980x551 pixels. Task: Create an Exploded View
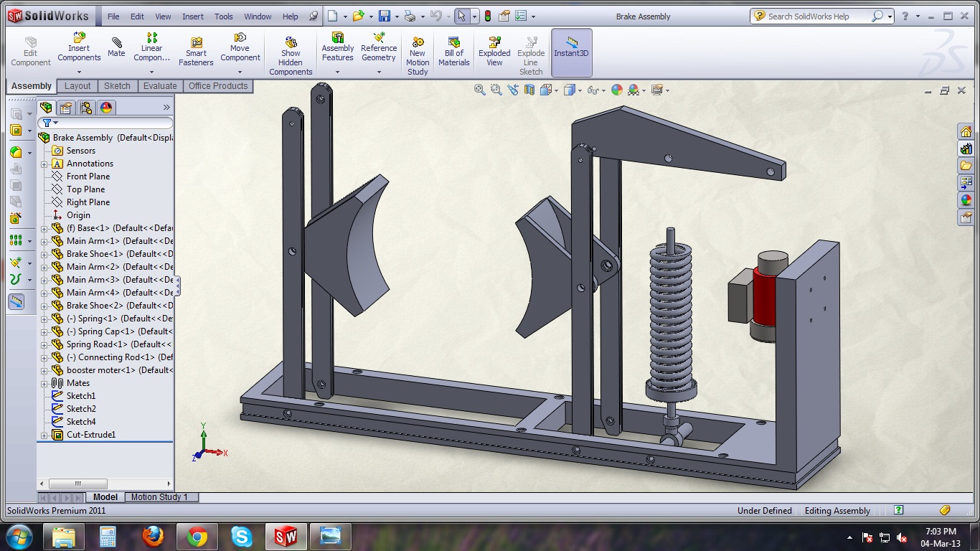pos(494,52)
